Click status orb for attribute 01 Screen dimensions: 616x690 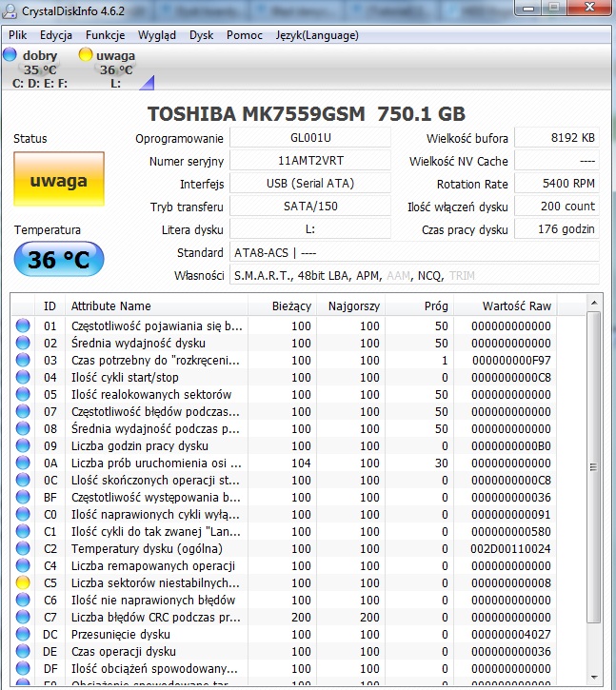(x=23, y=325)
